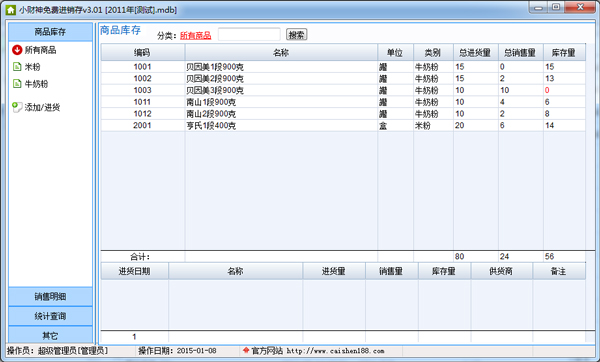Click the 进货日期 column header
Screen dimensions: 600x362
134,271
